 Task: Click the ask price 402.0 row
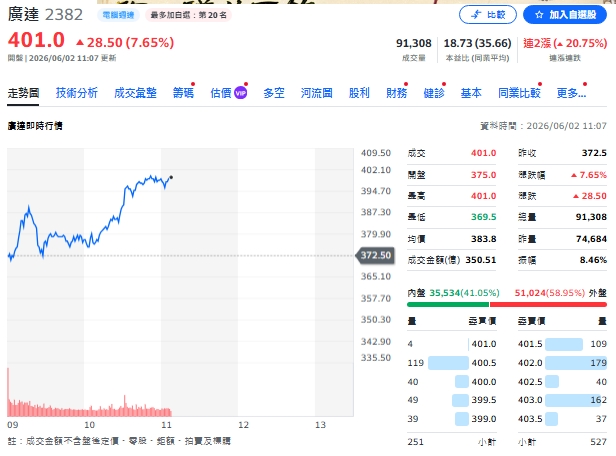562,363
